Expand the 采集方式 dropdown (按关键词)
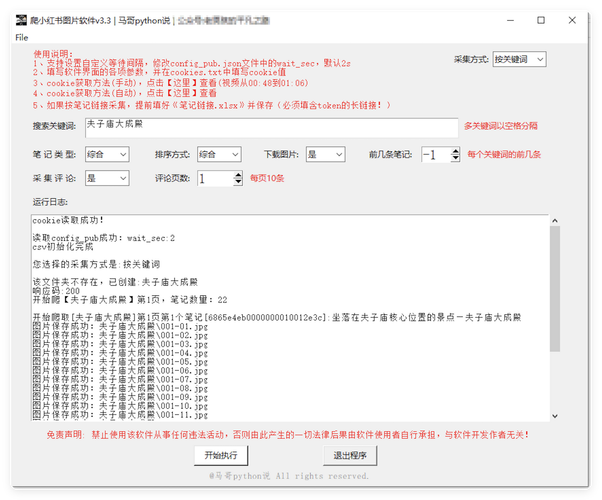This screenshot has height=500, width=602. 519,60
